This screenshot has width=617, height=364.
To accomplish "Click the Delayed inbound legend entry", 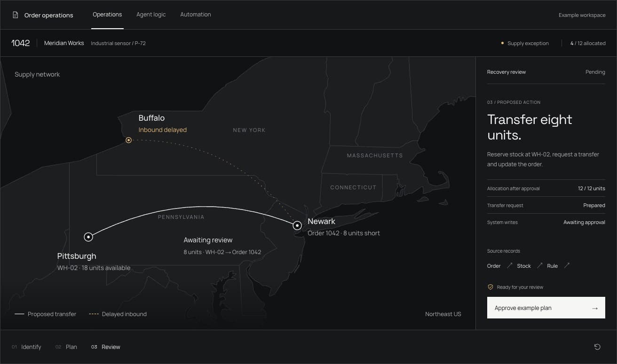I will point(118,314).
